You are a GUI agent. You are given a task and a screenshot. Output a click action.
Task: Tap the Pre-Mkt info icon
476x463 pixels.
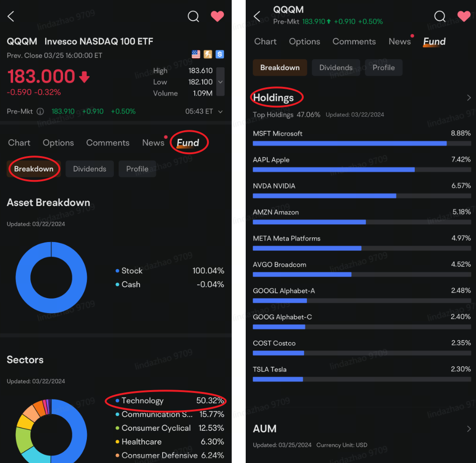40,111
